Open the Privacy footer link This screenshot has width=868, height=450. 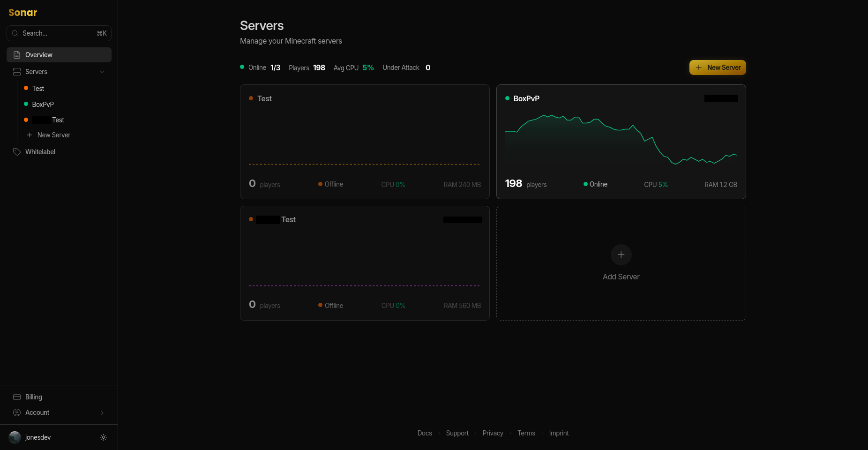(x=493, y=433)
